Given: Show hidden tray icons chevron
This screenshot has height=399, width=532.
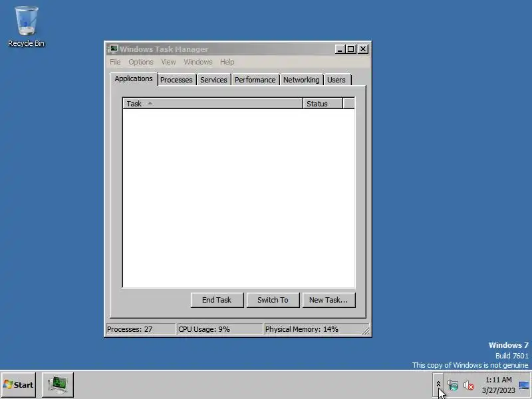Looking at the screenshot, I should click(438, 385).
